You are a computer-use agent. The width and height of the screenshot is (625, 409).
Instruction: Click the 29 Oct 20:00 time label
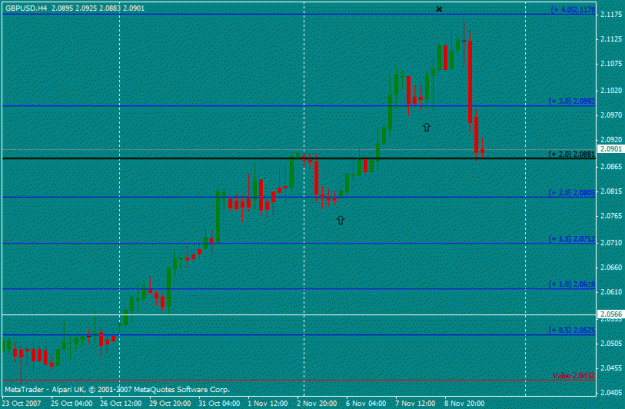coord(170,403)
